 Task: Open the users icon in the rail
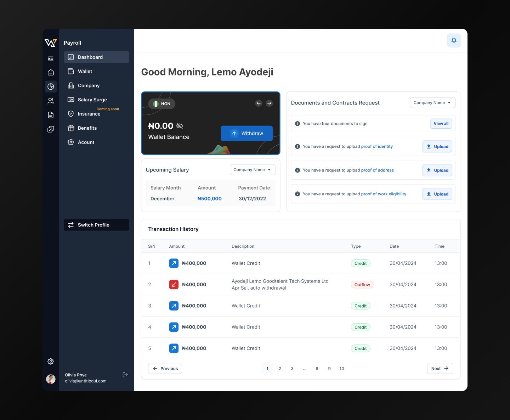51,101
